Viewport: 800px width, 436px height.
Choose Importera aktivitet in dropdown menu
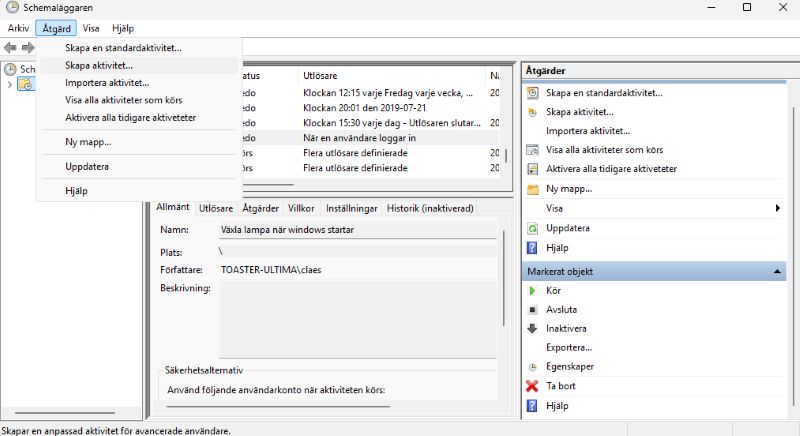pyautogui.click(x=139, y=83)
